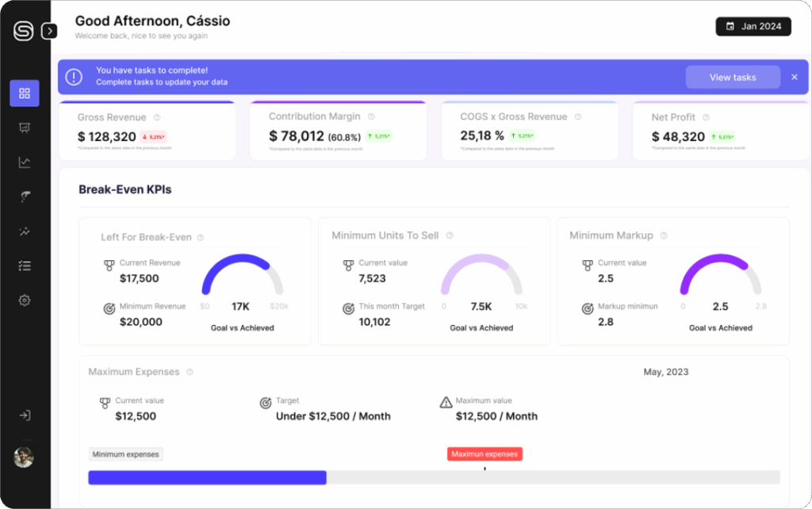Click the Break-Even KPIs heading
Screen dimensions: 812x509
pos(124,189)
